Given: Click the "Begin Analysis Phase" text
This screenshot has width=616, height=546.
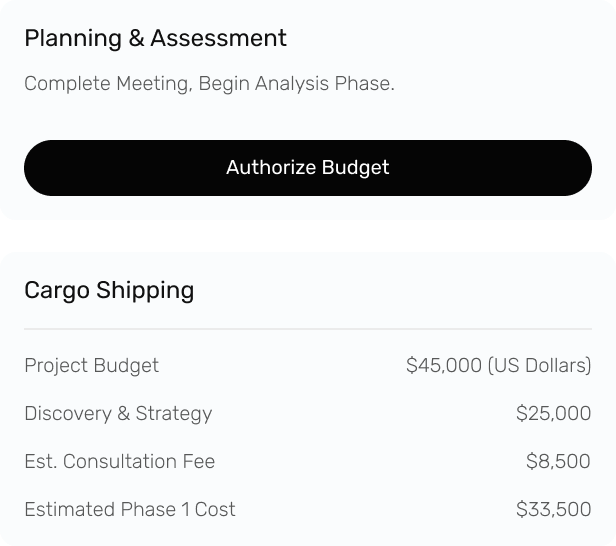Looking at the screenshot, I should (x=296, y=84).
